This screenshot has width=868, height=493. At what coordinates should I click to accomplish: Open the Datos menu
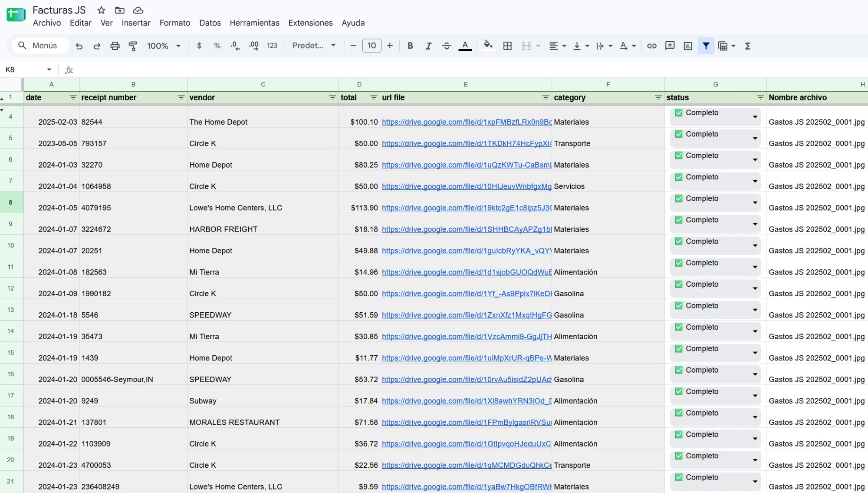click(x=210, y=23)
